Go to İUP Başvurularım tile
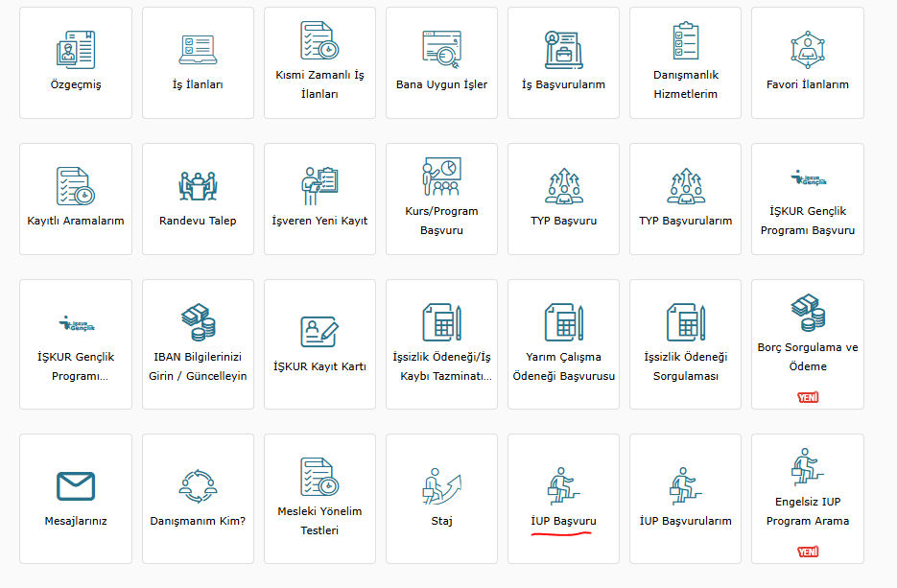Viewport: 897px width, 588px height. (x=685, y=499)
